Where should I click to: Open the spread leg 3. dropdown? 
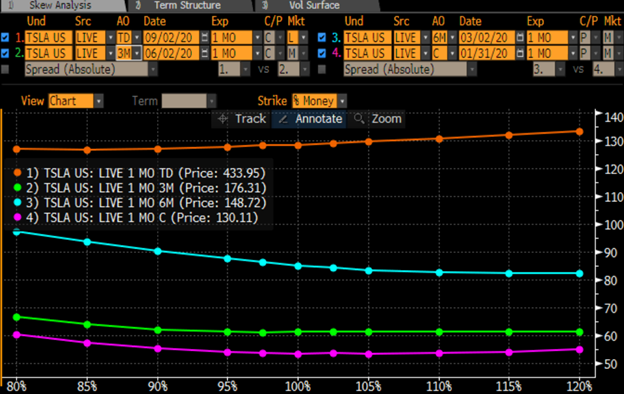tap(560, 69)
